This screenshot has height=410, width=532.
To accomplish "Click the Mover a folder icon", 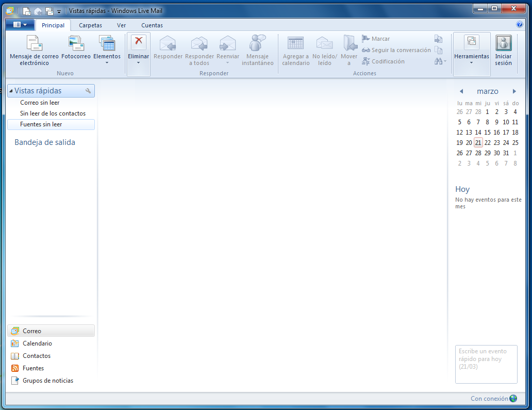I will 349,43.
